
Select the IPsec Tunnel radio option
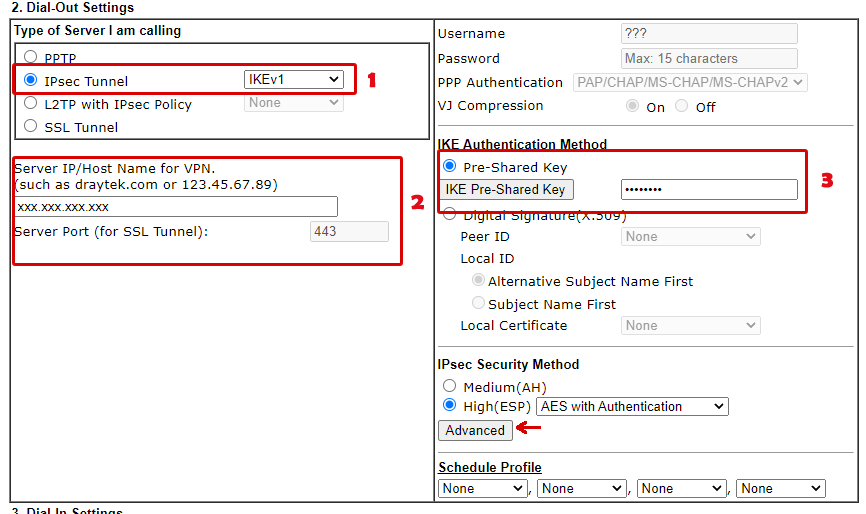pos(30,80)
